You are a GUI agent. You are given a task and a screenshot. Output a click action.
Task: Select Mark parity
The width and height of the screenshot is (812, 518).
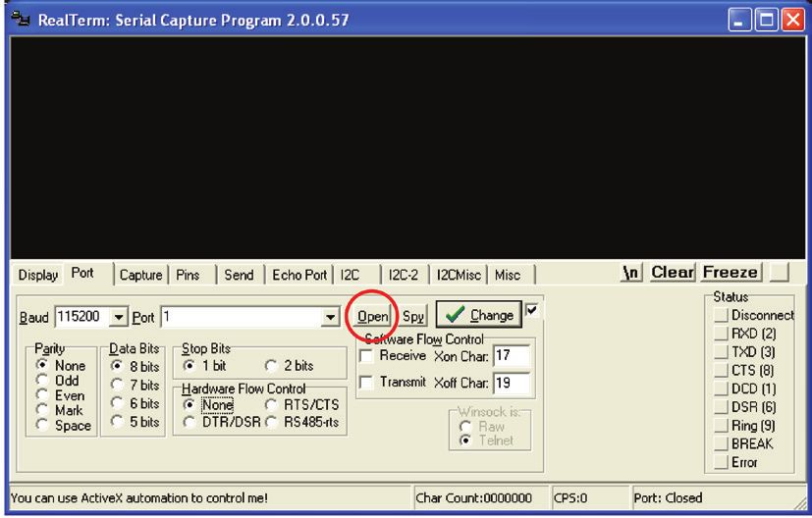[x=60, y=410]
